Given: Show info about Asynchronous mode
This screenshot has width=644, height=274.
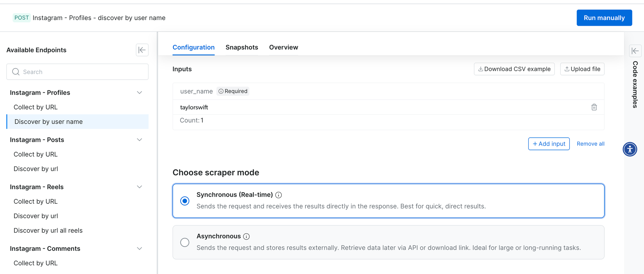Looking at the screenshot, I should [x=246, y=237].
